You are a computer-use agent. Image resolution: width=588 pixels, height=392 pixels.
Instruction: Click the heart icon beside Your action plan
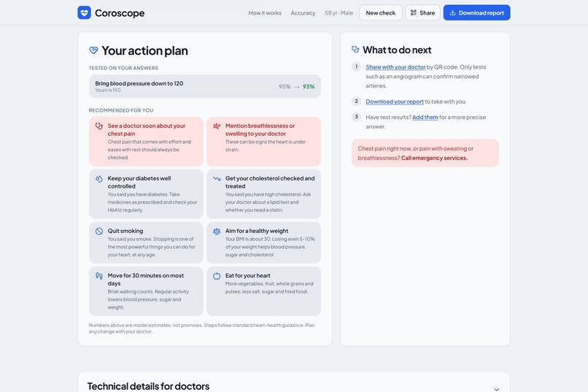click(x=93, y=50)
